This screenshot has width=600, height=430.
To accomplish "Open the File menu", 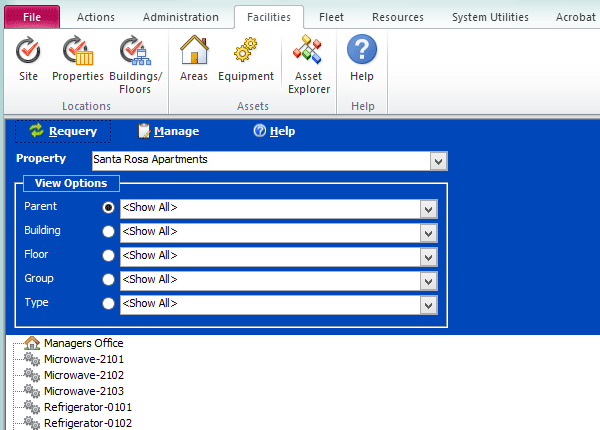I will click(x=32, y=17).
